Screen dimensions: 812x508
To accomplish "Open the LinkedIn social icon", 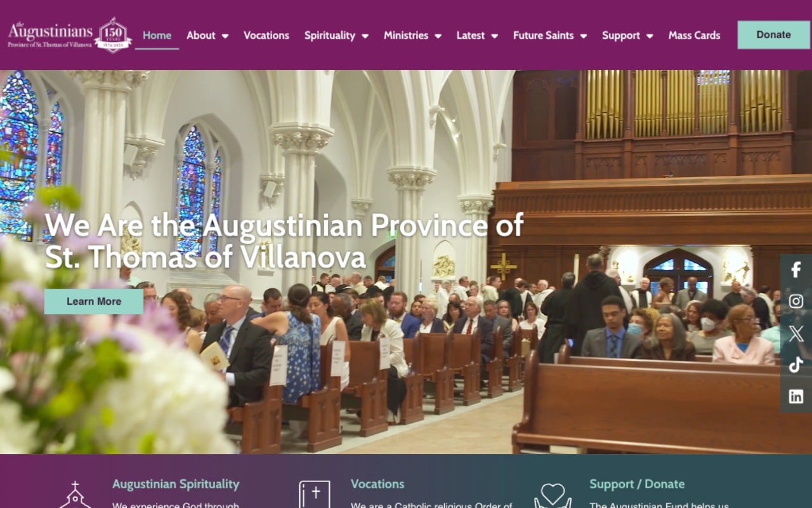I will pos(796,397).
